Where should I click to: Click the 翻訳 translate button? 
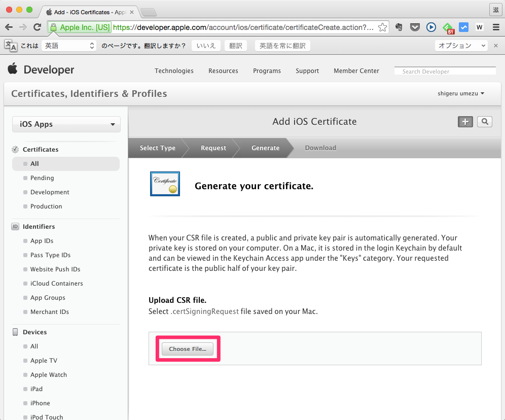tap(235, 46)
